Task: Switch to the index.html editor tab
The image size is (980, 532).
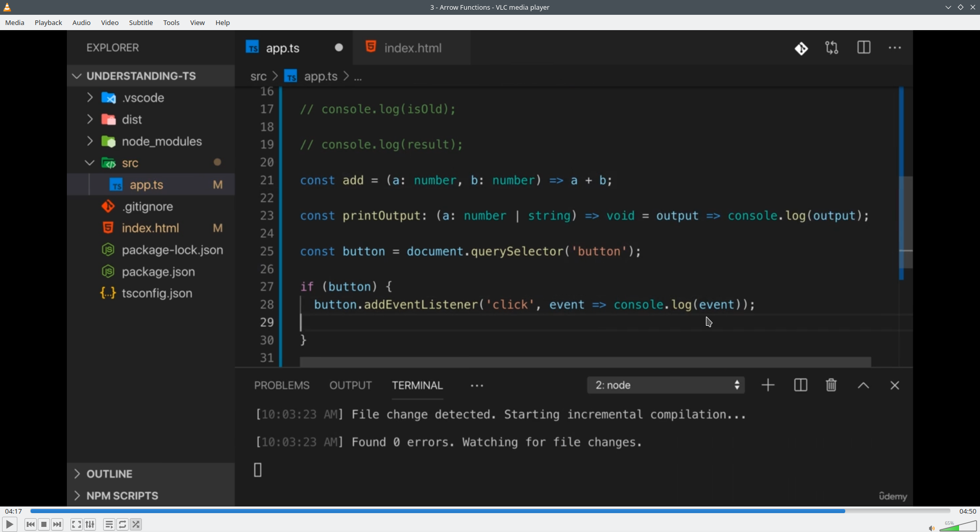Action: pos(412,48)
